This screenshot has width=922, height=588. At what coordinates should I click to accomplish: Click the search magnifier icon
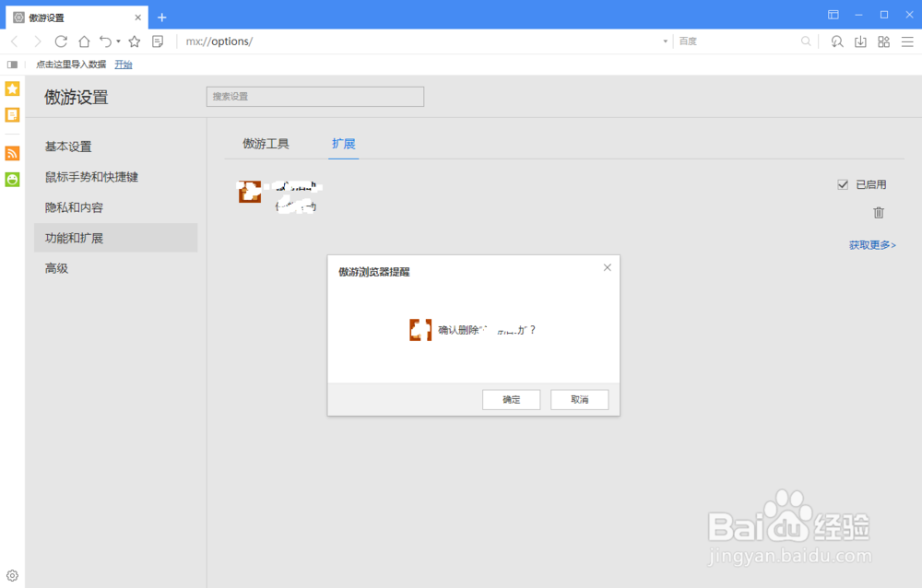pyautogui.click(x=806, y=41)
